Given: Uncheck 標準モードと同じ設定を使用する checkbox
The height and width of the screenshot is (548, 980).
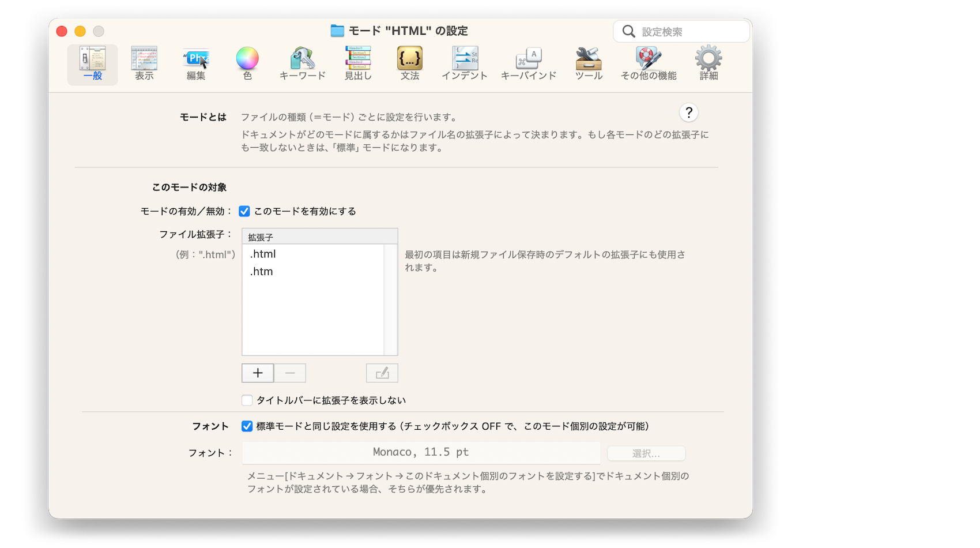Looking at the screenshot, I should [247, 426].
